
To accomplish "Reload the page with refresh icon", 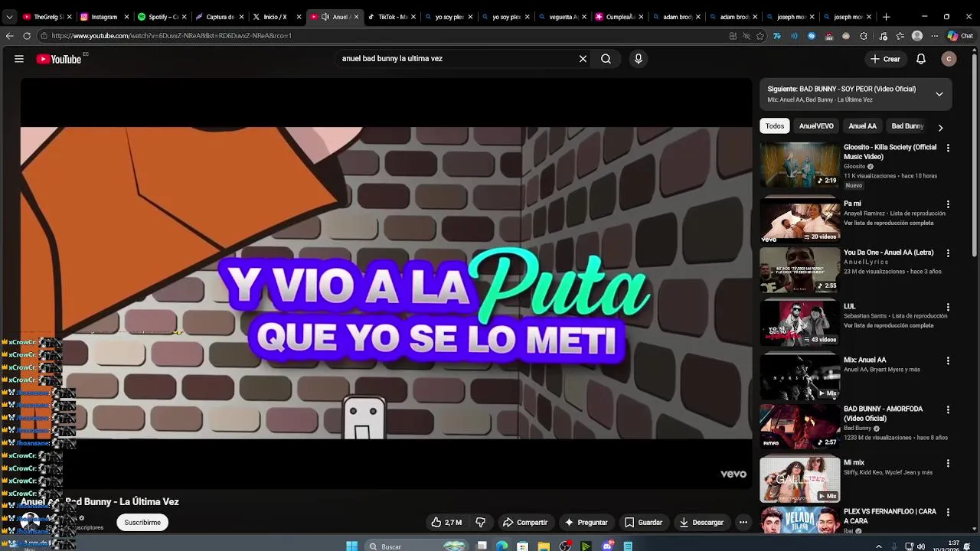I will point(27,35).
